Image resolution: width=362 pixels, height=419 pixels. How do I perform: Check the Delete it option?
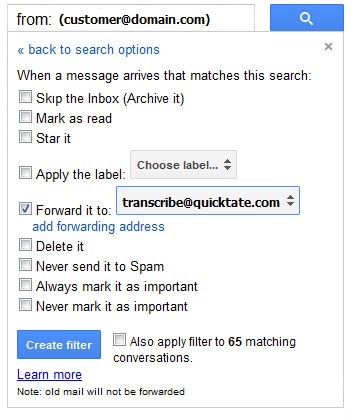(x=25, y=245)
